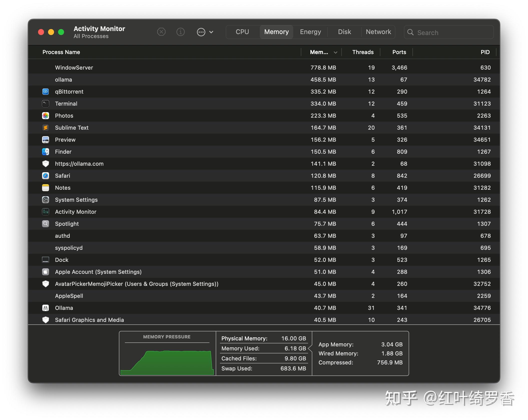Select the Photos app icon

pos(46,115)
